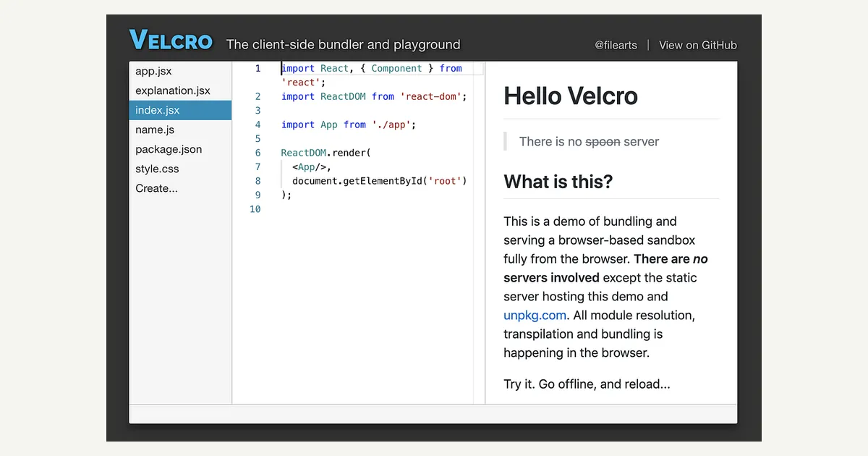Click line number 1 in the editor

pos(258,68)
